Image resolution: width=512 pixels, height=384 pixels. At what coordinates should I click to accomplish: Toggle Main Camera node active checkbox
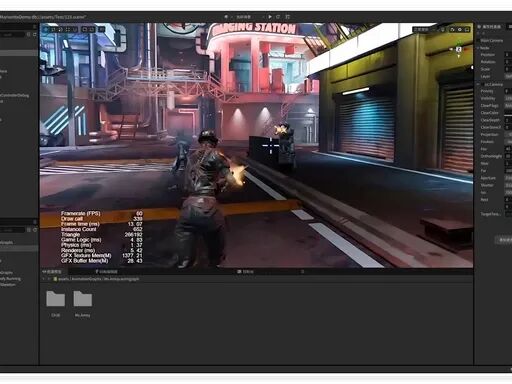(478, 40)
